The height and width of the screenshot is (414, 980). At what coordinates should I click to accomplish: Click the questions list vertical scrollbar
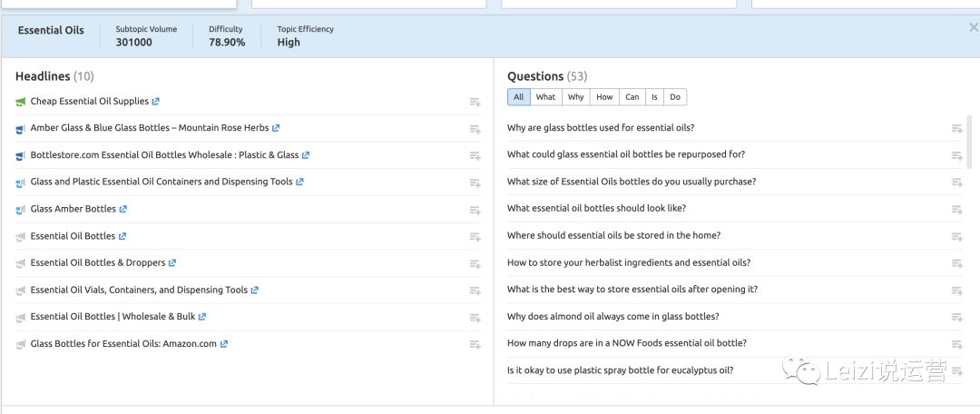pos(969,142)
